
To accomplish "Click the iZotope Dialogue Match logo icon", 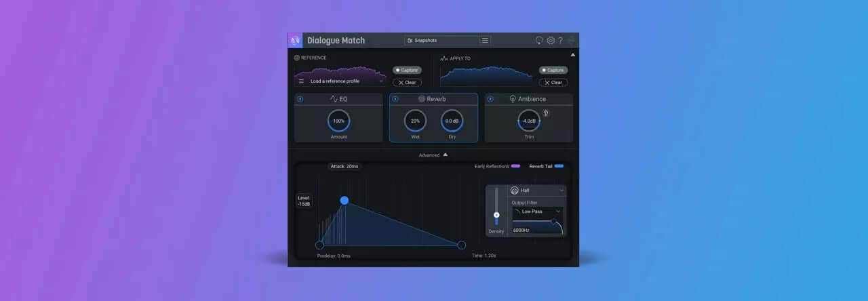I will [295, 40].
